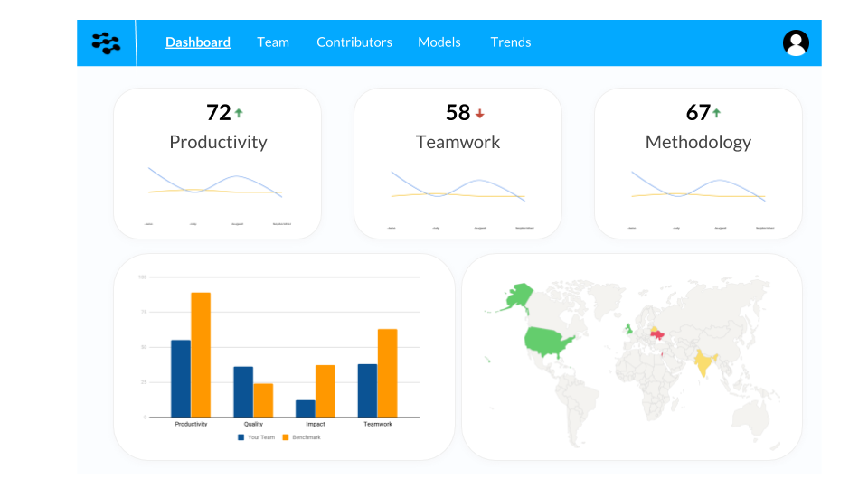Click the green up arrow beside 72

pyautogui.click(x=239, y=113)
